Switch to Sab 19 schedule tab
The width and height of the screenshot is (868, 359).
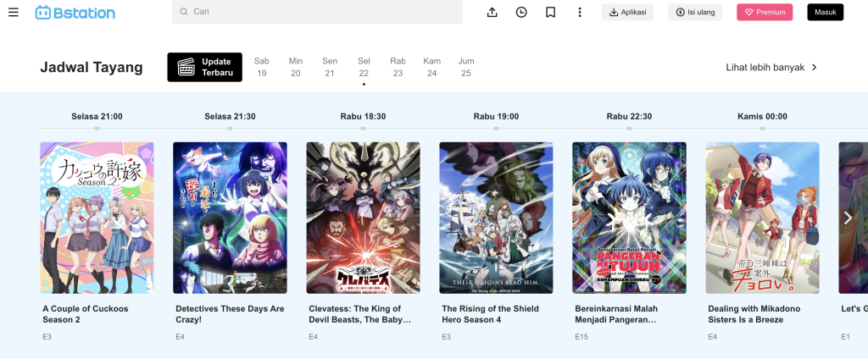(261, 67)
